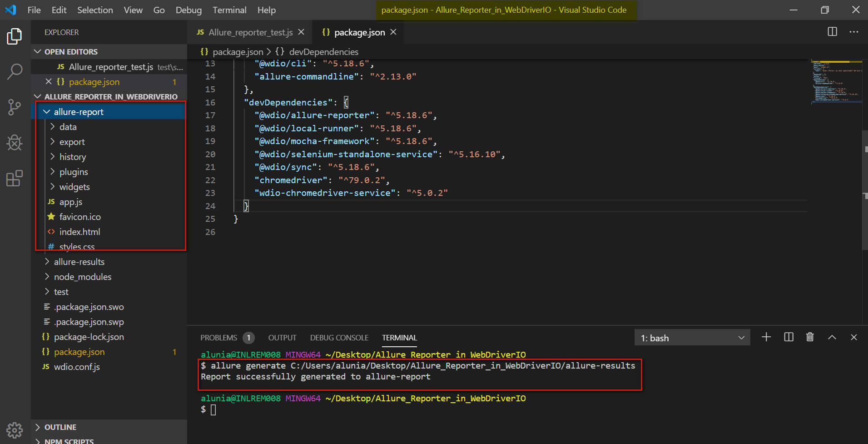Open the Go menu
This screenshot has width=868, height=444.
159,10
